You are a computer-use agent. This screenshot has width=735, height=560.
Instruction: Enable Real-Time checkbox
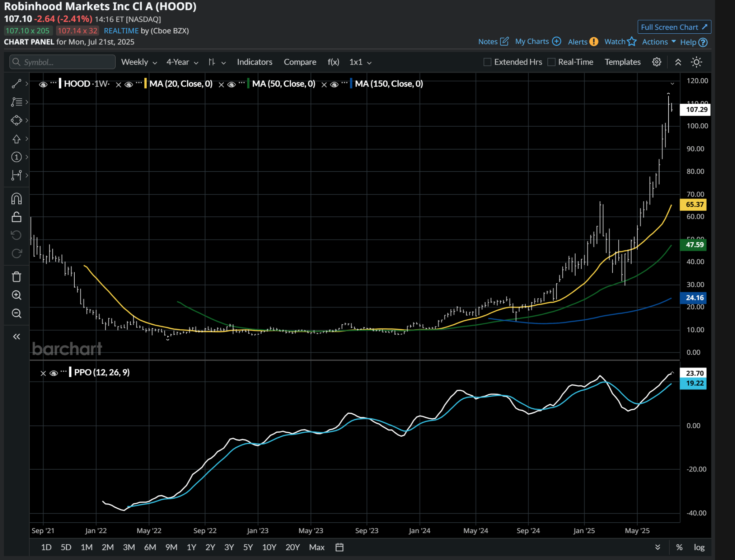click(x=552, y=62)
